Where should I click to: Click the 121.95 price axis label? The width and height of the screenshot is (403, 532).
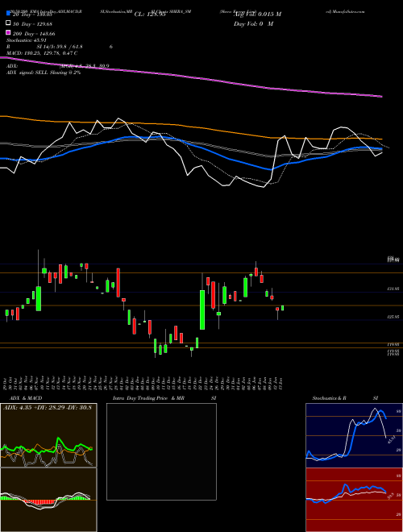393,289
